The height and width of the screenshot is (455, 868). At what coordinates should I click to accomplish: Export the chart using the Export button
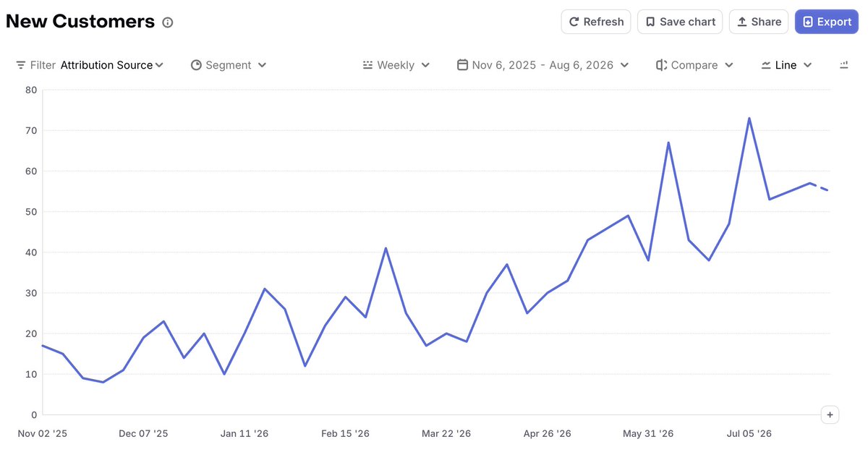[x=827, y=22]
